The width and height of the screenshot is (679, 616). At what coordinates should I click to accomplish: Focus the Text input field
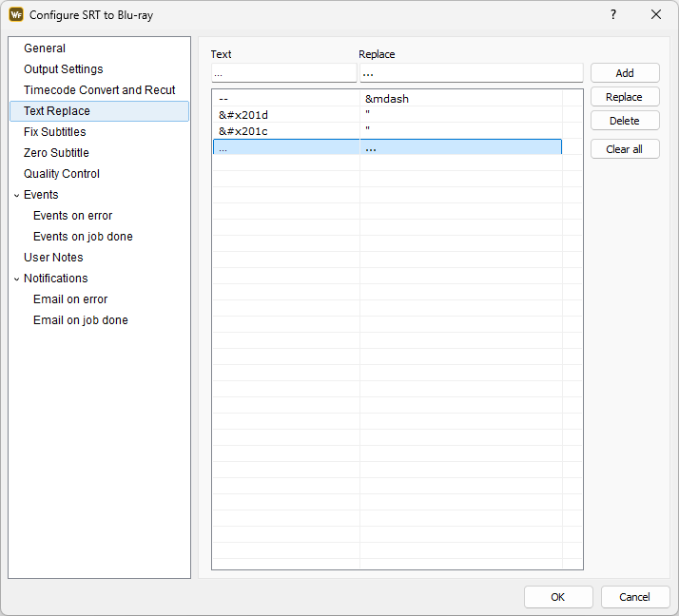point(283,73)
